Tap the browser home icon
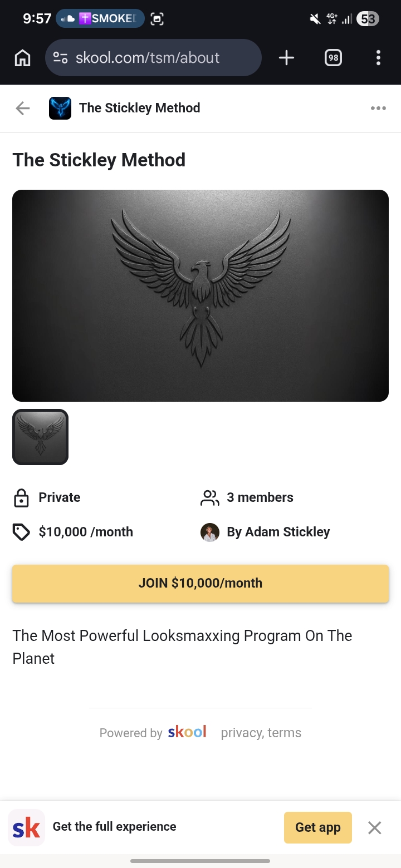 22,58
